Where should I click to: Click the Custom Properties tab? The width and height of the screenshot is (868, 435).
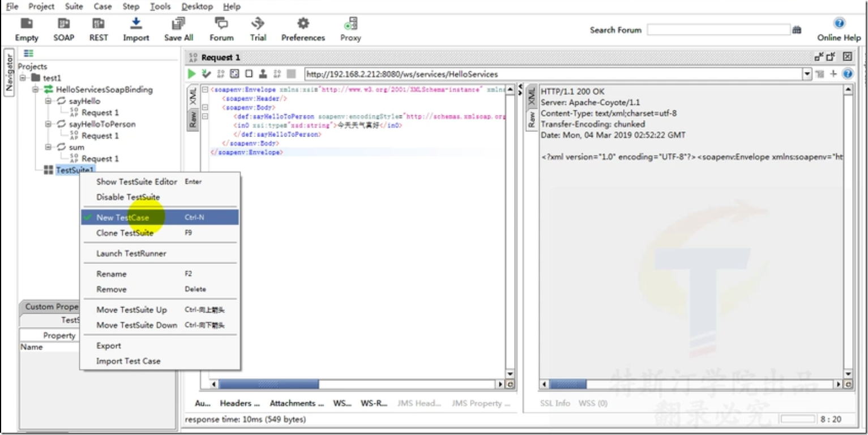(50, 306)
